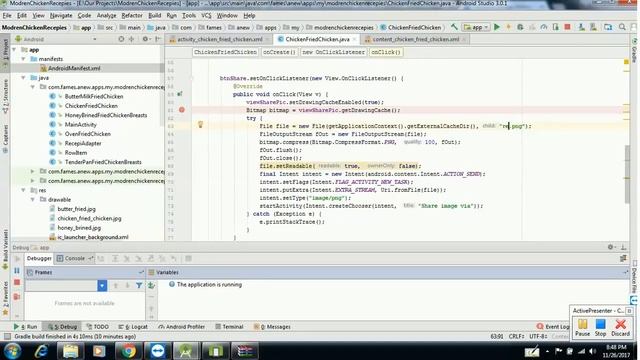Stop recording in ActivePresenter widget
Image resolution: width=640 pixels, height=360 pixels.
(x=600, y=327)
